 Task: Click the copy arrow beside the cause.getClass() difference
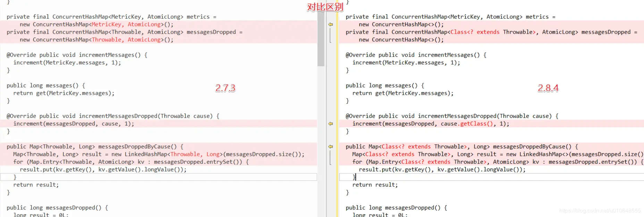click(x=331, y=124)
